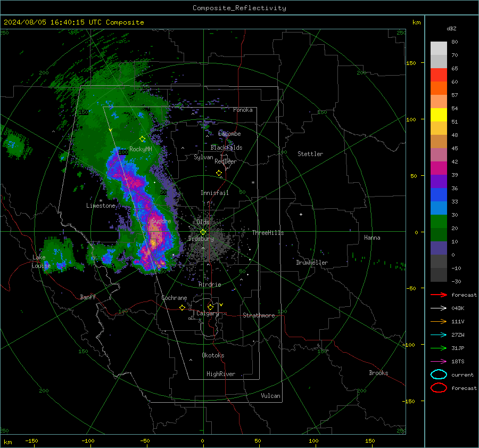Click the RockyMH map label
Viewport: 479px width, 448px height.
pyautogui.click(x=141, y=149)
